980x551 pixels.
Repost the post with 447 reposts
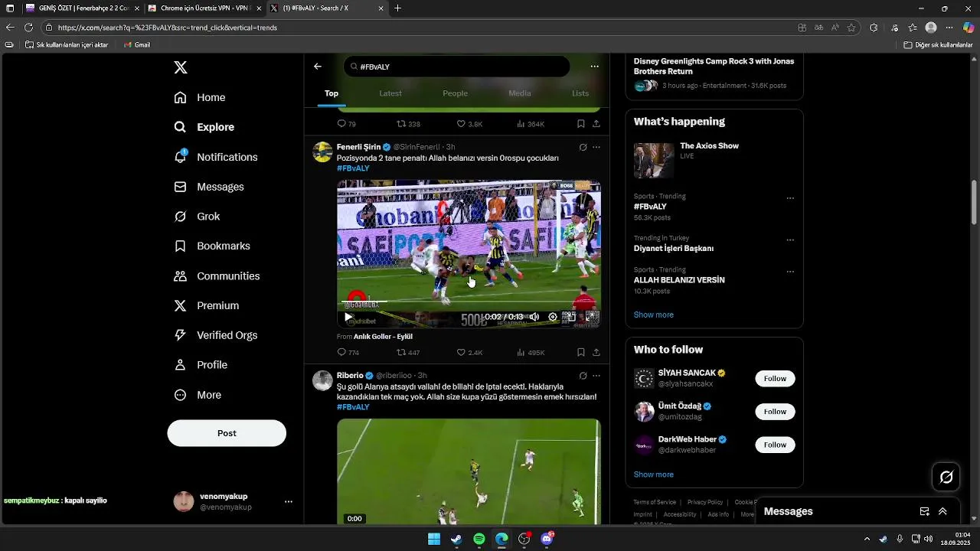pyautogui.click(x=408, y=353)
